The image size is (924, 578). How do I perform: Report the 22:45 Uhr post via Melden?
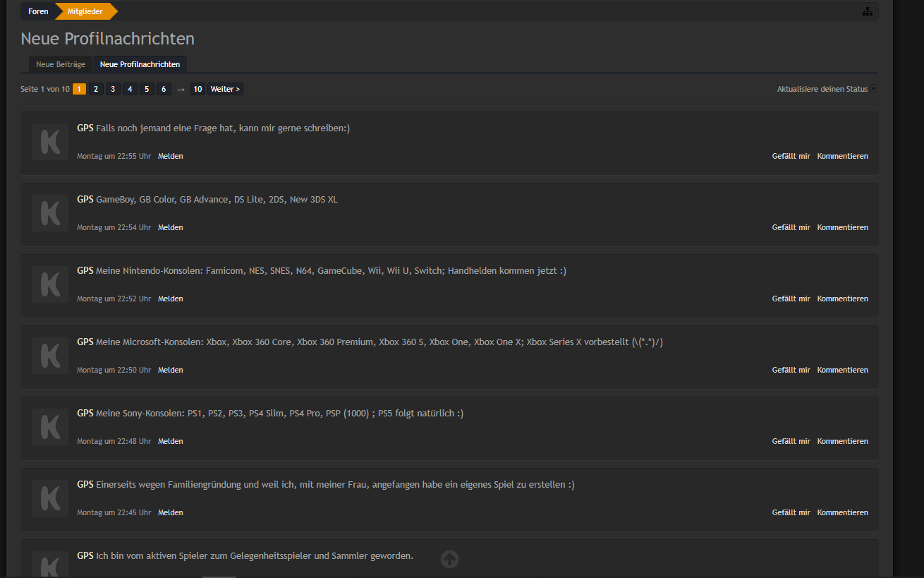click(170, 512)
